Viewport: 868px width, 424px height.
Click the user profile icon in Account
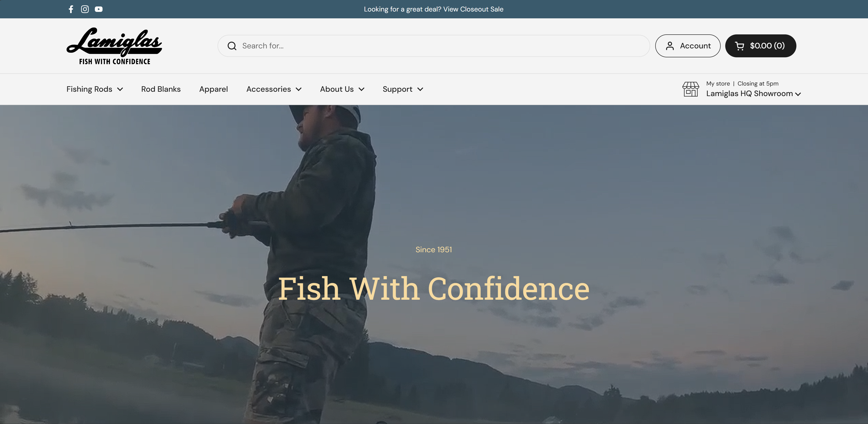[x=670, y=46]
